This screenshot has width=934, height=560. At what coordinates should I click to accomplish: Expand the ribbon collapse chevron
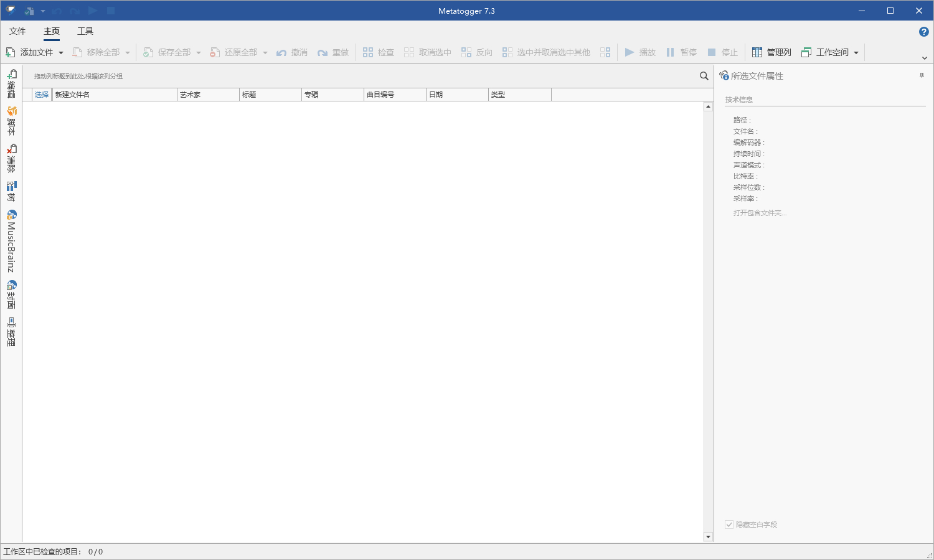925,58
